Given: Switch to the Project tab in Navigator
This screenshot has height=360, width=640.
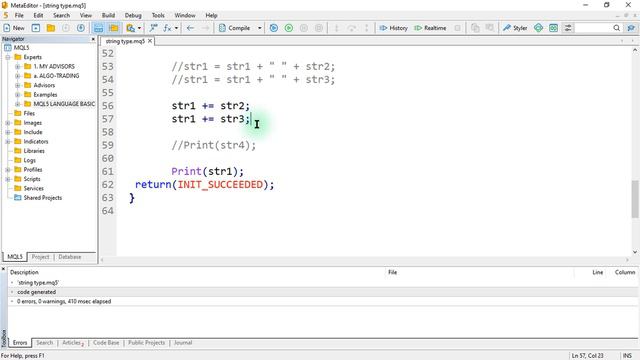Looking at the screenshot, I should [40, 257].
